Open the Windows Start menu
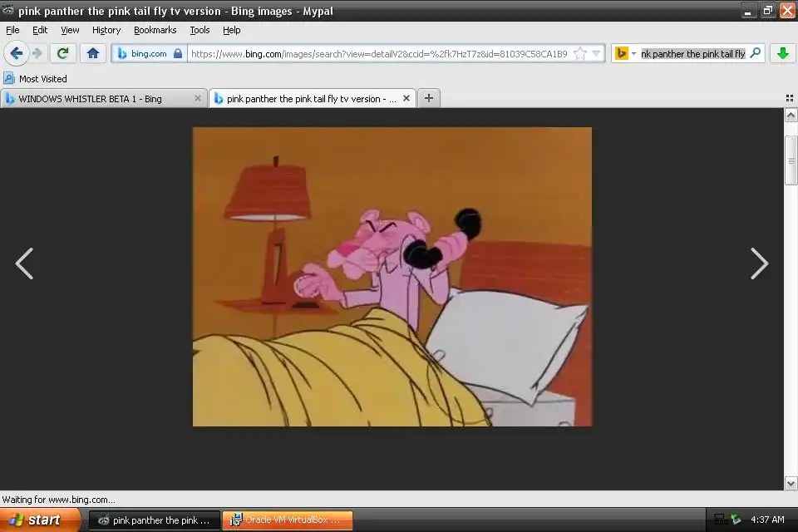 pos(40,520)
